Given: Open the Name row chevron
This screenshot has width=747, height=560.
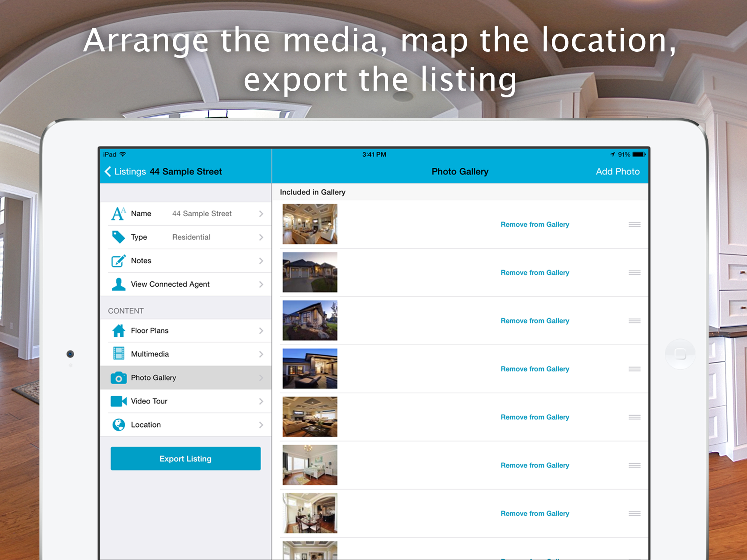Looking at the screenshot, I should (x=261, y=214).
